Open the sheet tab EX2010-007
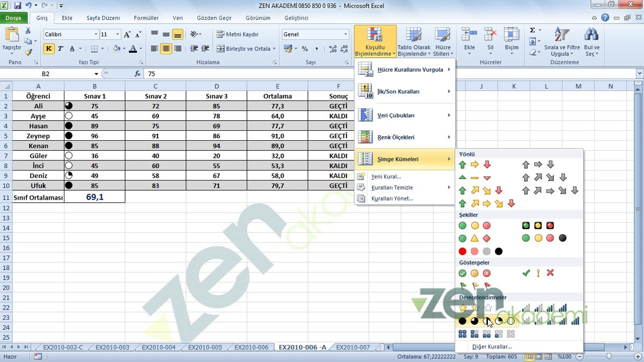The image size is (644, 362). 353,347
